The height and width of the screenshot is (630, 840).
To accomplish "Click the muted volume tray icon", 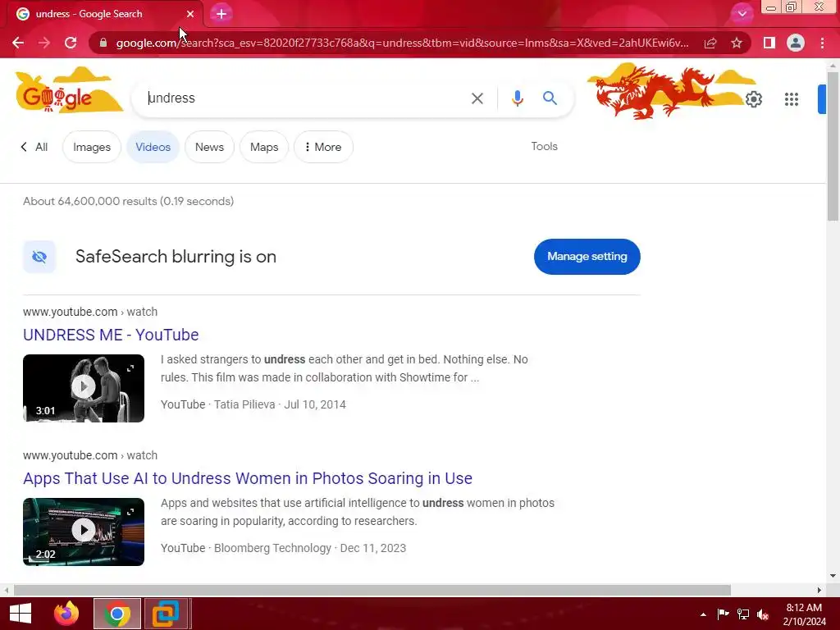I will pos(763,614).
